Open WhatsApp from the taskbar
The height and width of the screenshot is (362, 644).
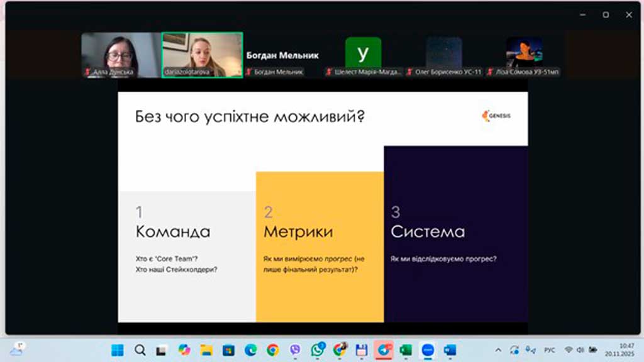click(317, 350)
